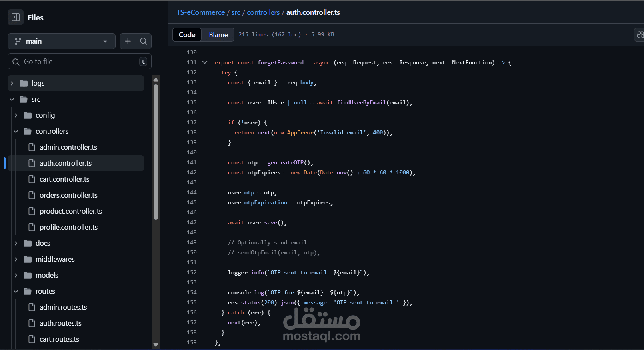Open orders.controller.ts file
The height and width of the screenshot is (350, 644).
click(68, 195)
